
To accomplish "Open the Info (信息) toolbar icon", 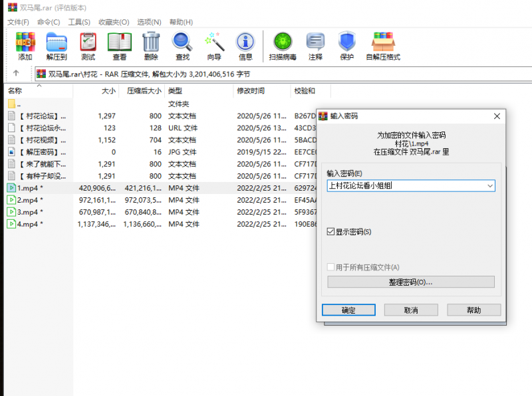I will click(x=245, y=46).
